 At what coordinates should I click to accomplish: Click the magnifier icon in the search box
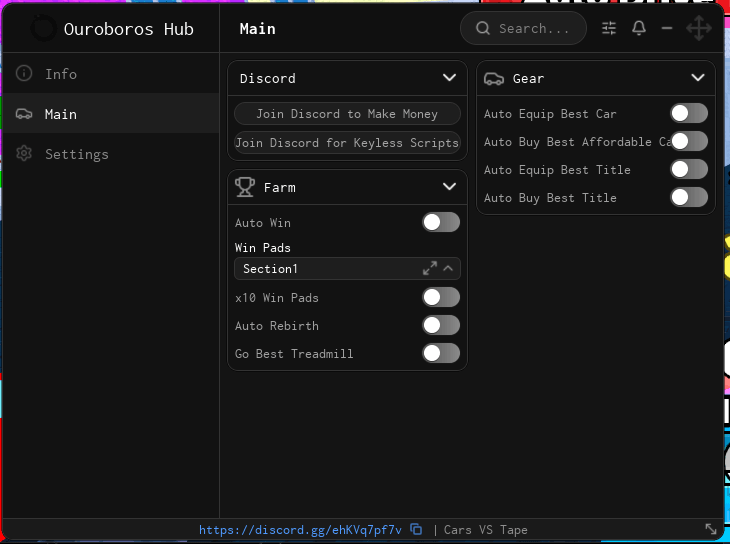point(483,28)
